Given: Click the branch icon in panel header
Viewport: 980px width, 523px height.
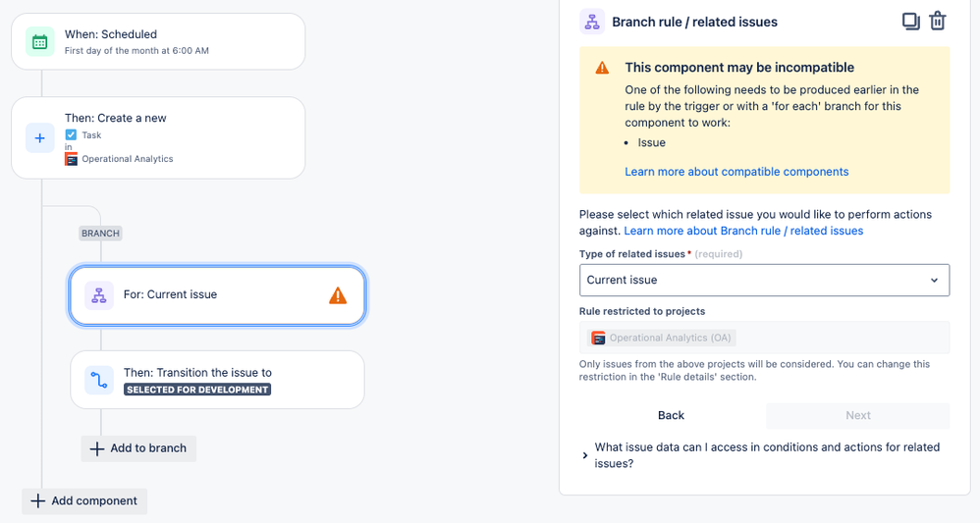Looking at the screenshot, I should pos(592,22).
